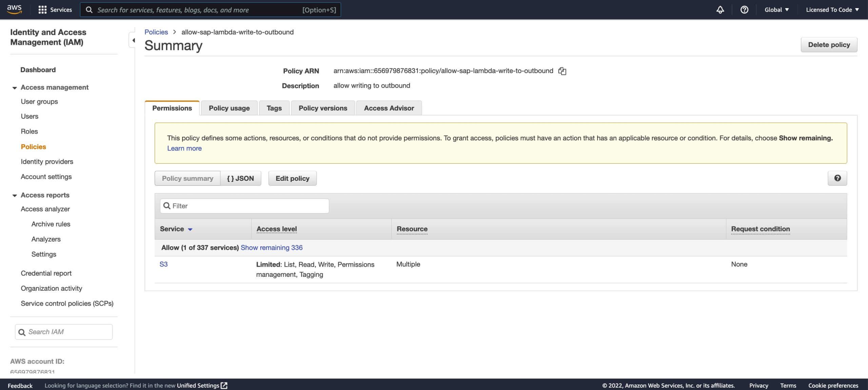
Task: Open the Licensed To Code account menu
Action: tap(832, 9)
